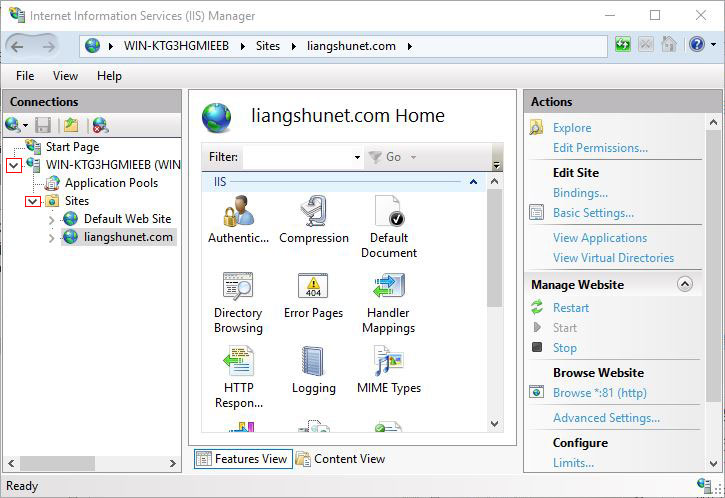Image resolution: width=725 pixels, height=498 pixels.
Task: Open Basic Settings link
Action: click(x=593, y=213)
